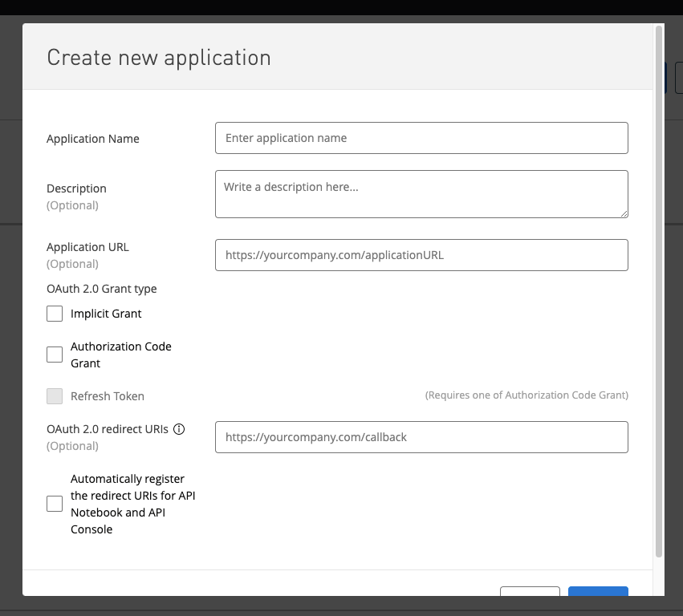Enable the Authorization Code Grant checkbox
This screenshot has height=616, width=683.
(x=55, y=355)
